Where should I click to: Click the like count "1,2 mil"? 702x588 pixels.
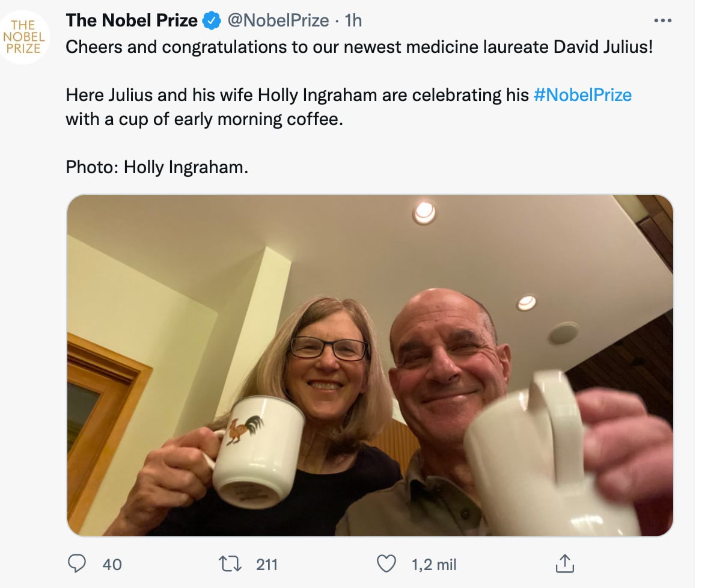click(434, 565)
